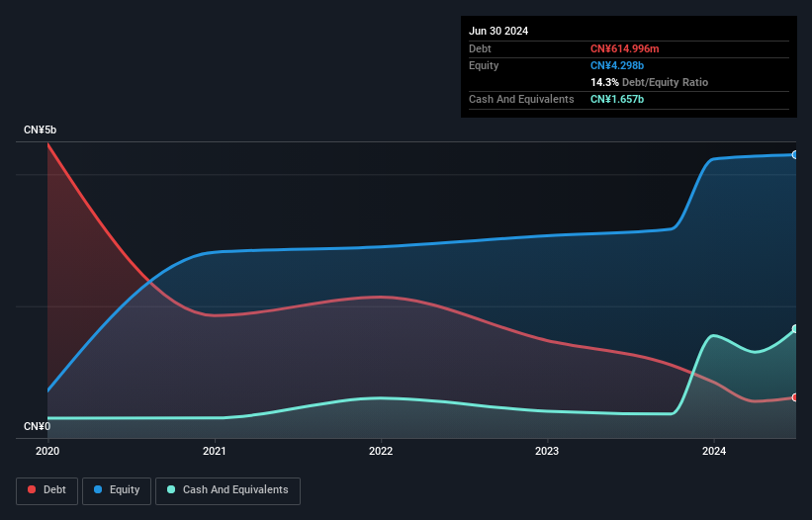The image size is (812, 520).
Task: Click the CN¥5b y-axis label
Action: (x=40, y=130)
